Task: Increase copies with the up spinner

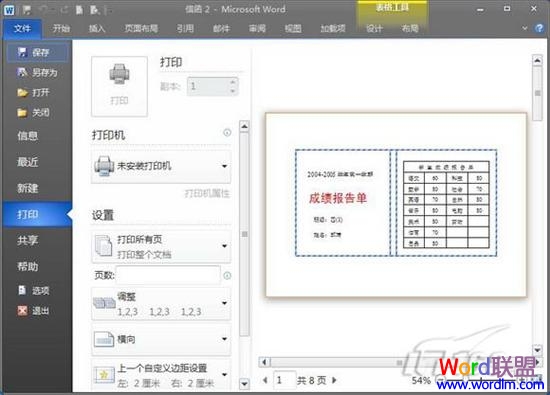Action: click(x=233, y=82)
